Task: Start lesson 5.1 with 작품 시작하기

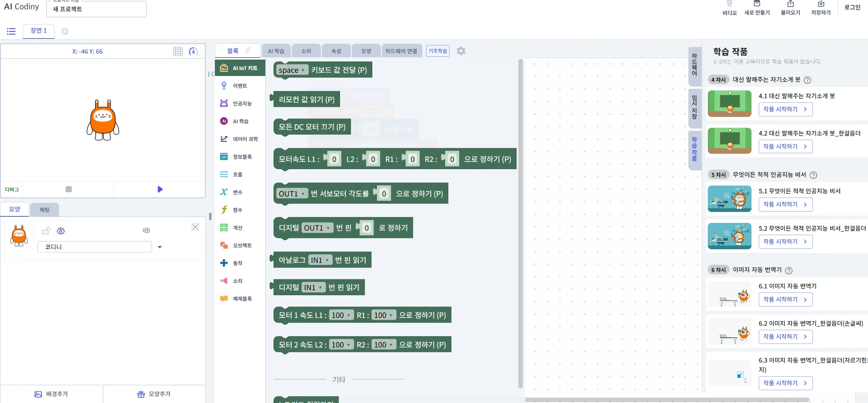Action: (785, 204)
